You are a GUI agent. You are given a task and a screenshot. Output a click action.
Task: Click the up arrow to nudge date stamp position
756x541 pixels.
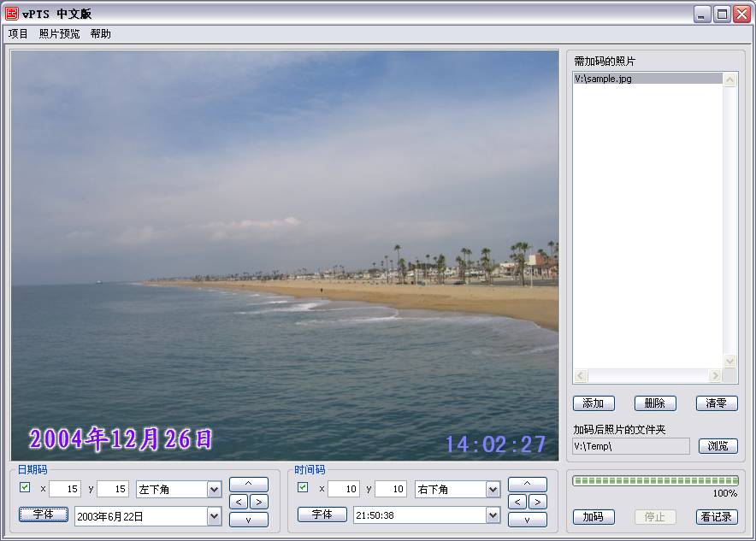[x=249, y=483]
